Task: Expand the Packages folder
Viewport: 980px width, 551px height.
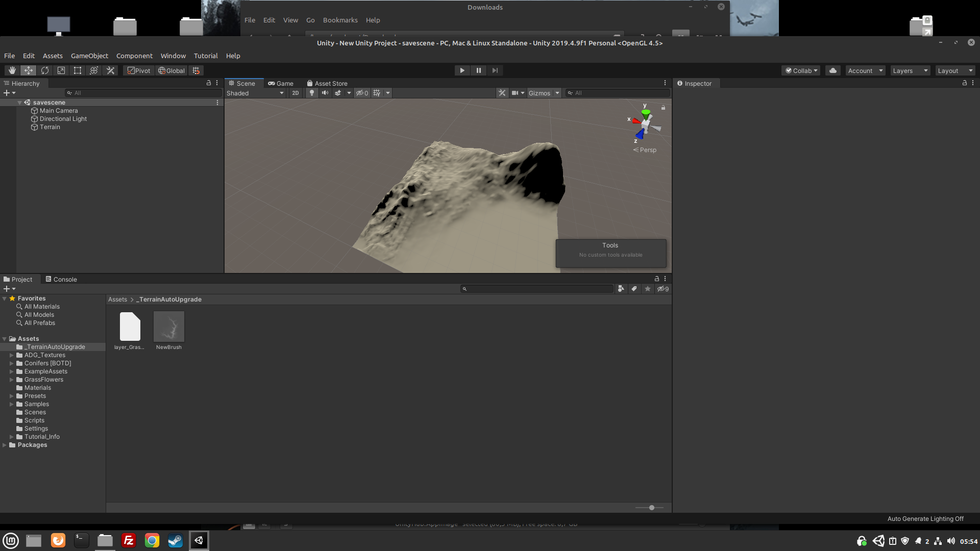Action: click(x=5, y=445)
